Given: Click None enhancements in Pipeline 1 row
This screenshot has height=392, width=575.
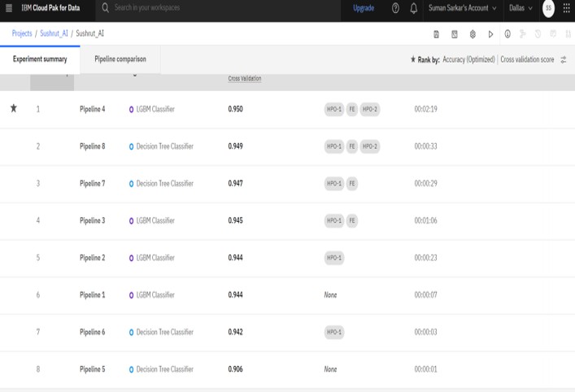Looking at the screenshot, I should [x=330, y=295].
